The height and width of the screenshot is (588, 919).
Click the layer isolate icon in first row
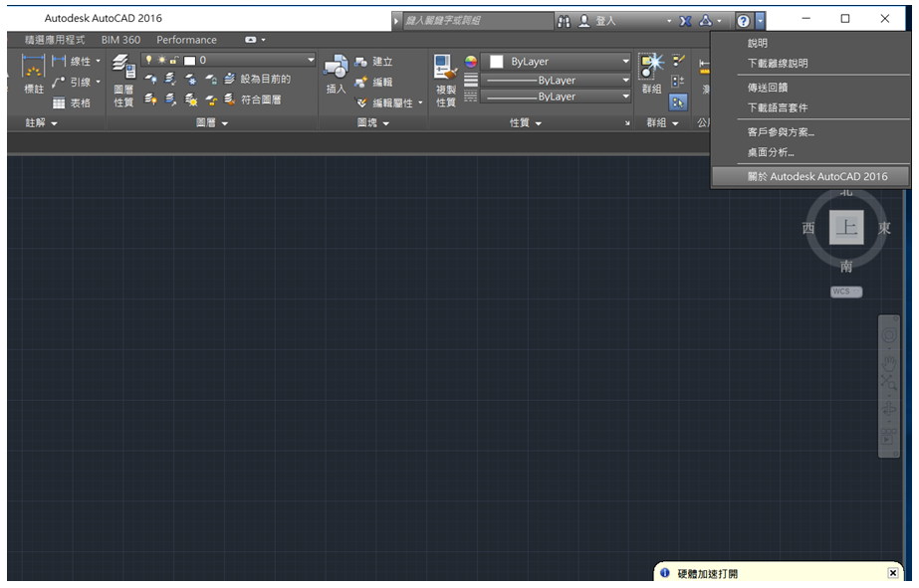click(170, 79)
